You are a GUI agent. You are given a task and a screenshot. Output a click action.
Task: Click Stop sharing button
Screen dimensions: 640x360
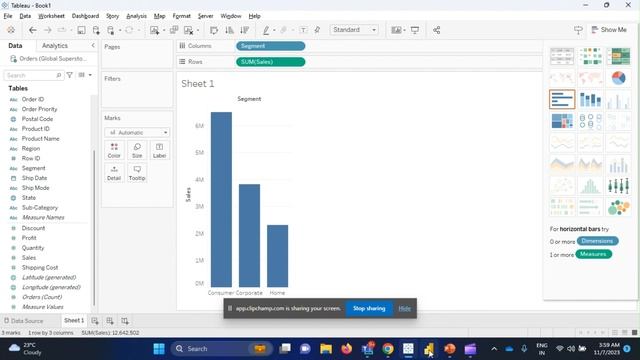coord(369,309)
